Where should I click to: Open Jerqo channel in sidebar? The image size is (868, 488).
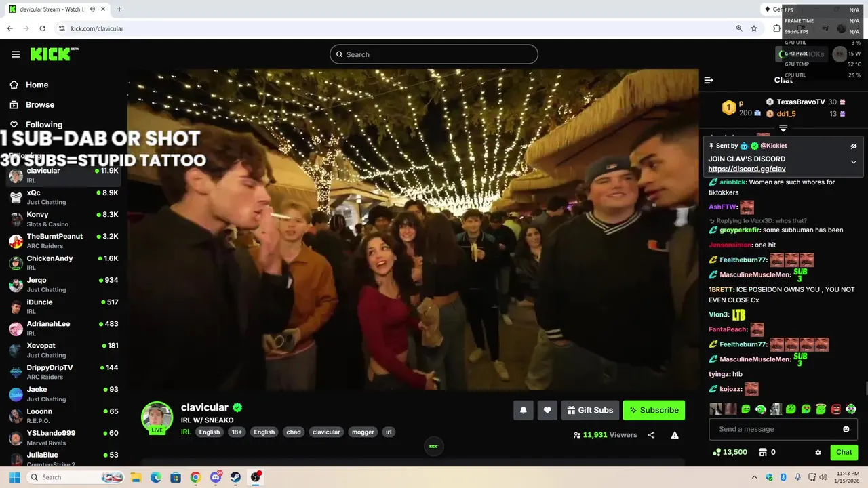pyautogui.click(x=64, y=285)
